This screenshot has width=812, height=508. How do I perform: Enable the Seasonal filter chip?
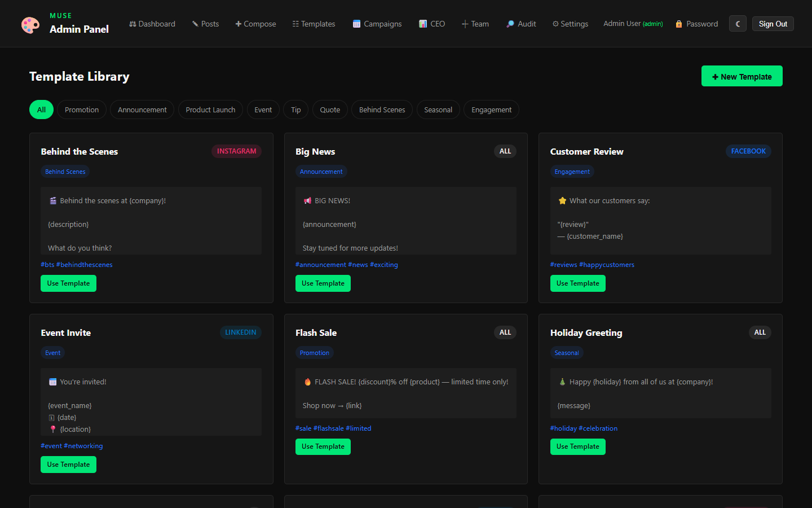(438, 110)
